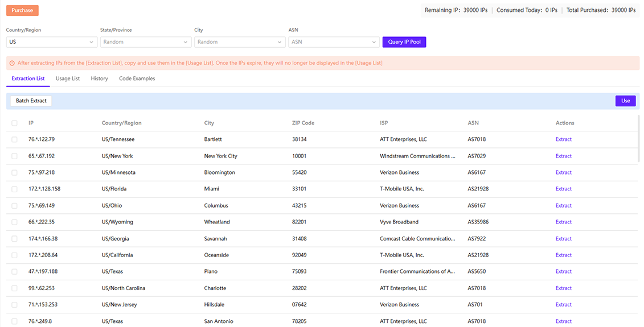
Task: Extract the San Antonio, Texas IP
Action: [564, 321]
